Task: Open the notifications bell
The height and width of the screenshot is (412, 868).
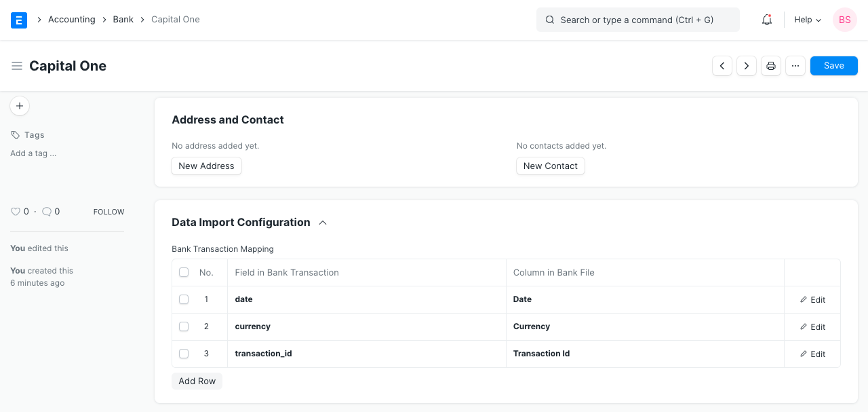Action: coord(767,20)
